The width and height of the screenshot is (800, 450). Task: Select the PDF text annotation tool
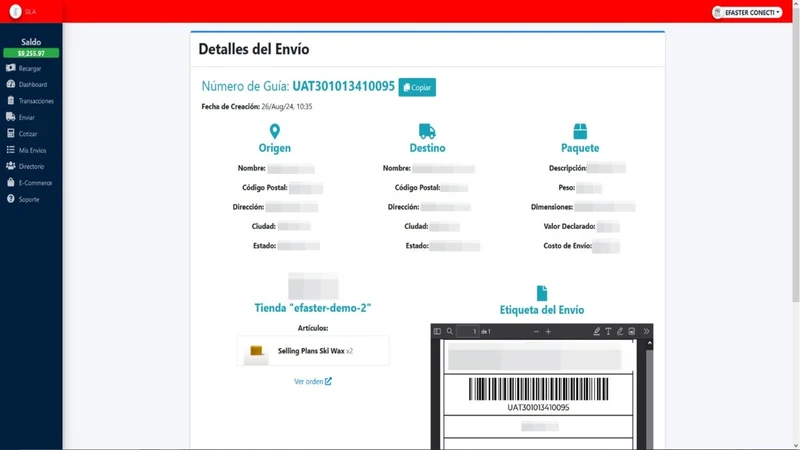(608, 332)
